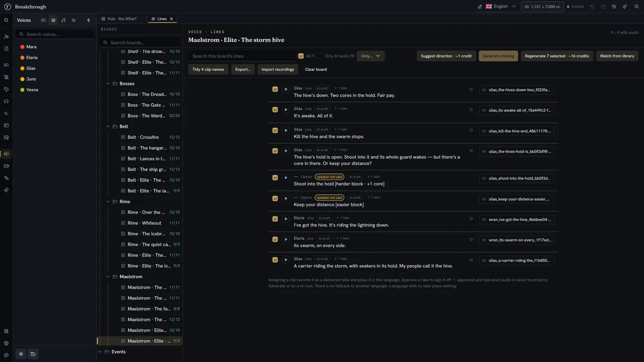Toggle the All 9 checkbox
Viewport: 644px width, 362px height.
[x=301, y=56]
